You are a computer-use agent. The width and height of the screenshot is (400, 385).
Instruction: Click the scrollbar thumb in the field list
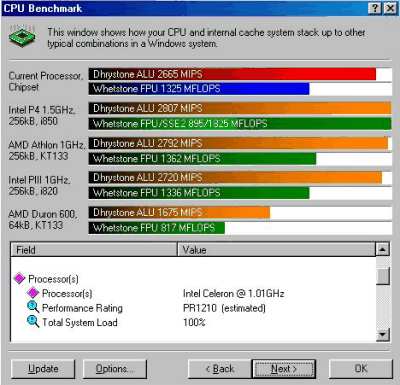click(x=382, y=276)
